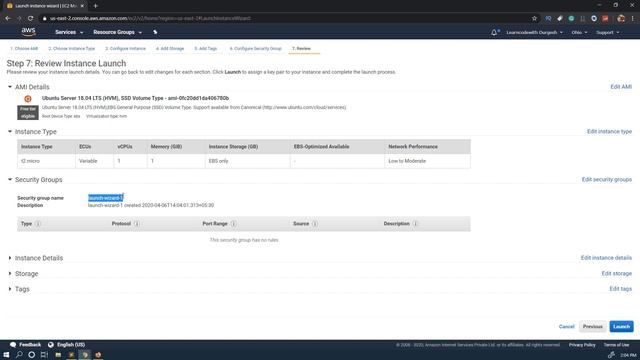Bookmark this page with star icon
The height and width of the screenshot is (360, 640).
point(534,18)
